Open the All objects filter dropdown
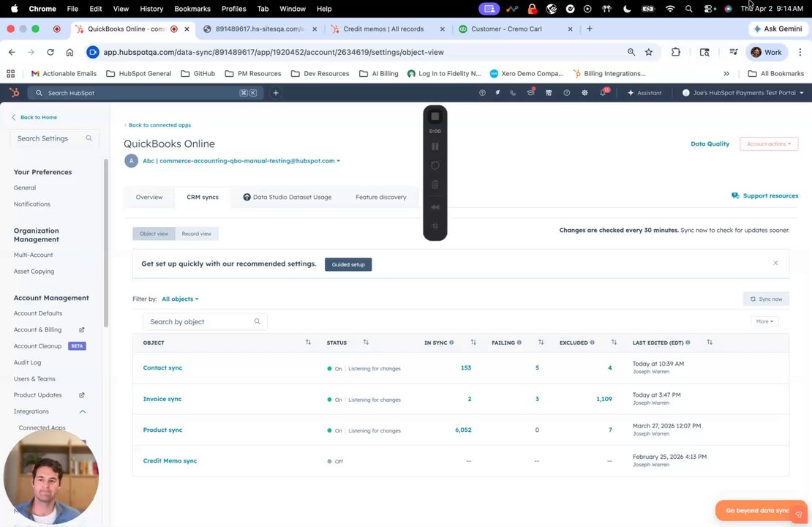812x527 pixels. 180,299
